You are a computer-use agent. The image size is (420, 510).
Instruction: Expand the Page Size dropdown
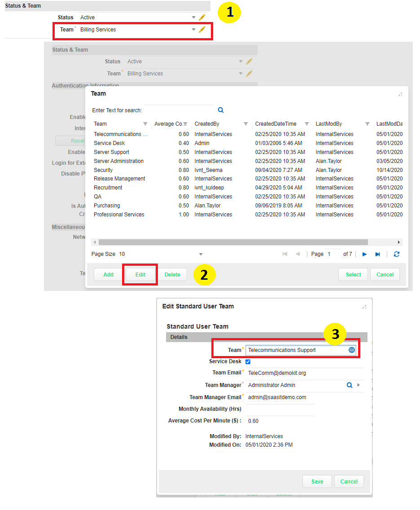click(x=201, y=254)
